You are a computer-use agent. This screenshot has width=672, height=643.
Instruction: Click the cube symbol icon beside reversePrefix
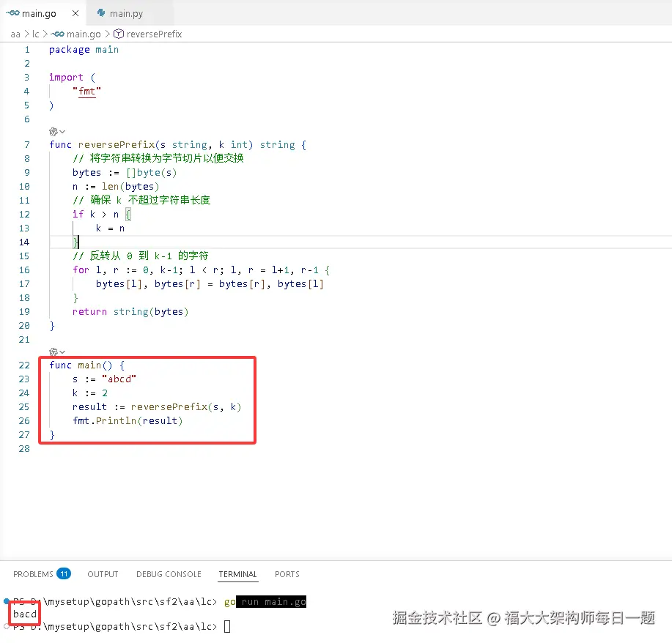tap(119, 34)
